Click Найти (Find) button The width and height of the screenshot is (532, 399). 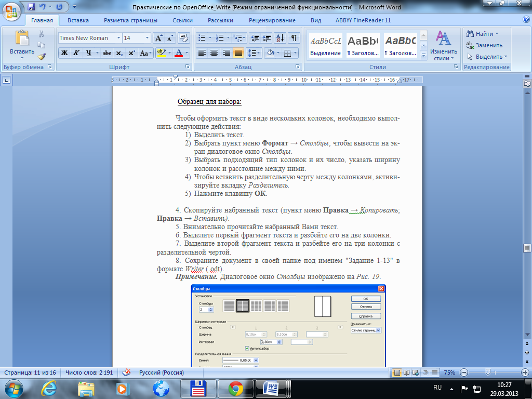point(483,34)
